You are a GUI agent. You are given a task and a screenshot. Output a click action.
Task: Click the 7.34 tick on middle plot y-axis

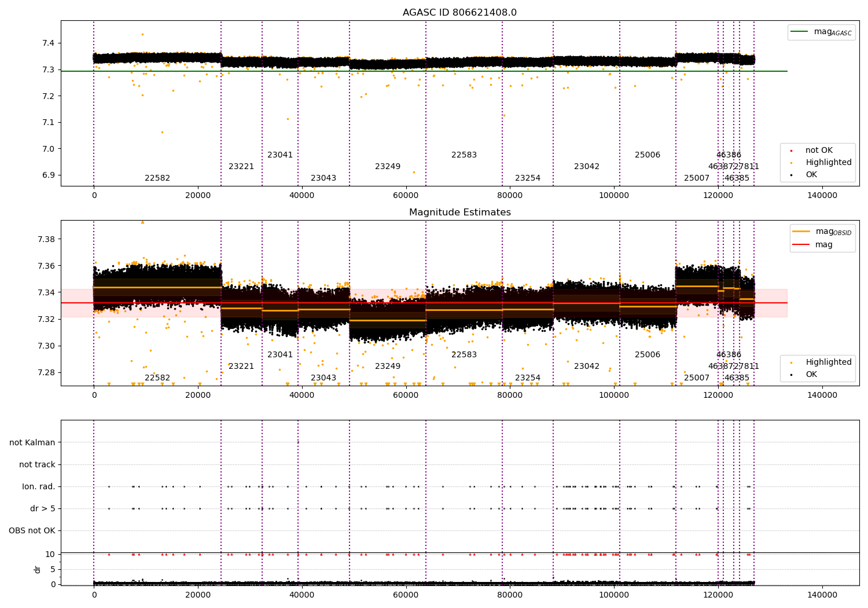(46, 293)
